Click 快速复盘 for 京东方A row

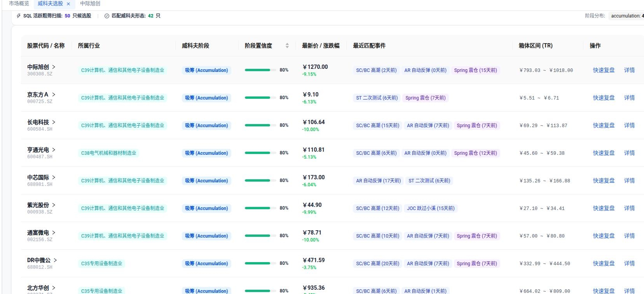pos(604,98)
